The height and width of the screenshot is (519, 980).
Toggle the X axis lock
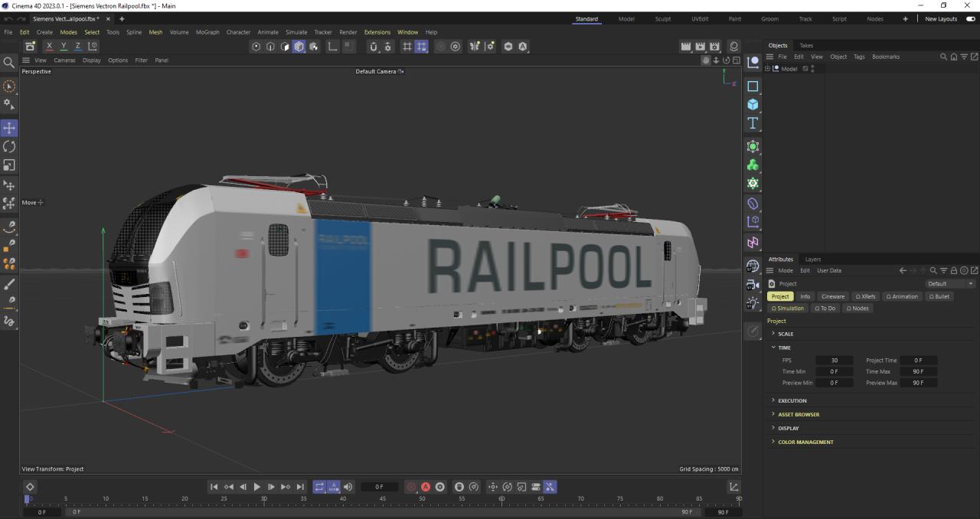tap(49, 47)
